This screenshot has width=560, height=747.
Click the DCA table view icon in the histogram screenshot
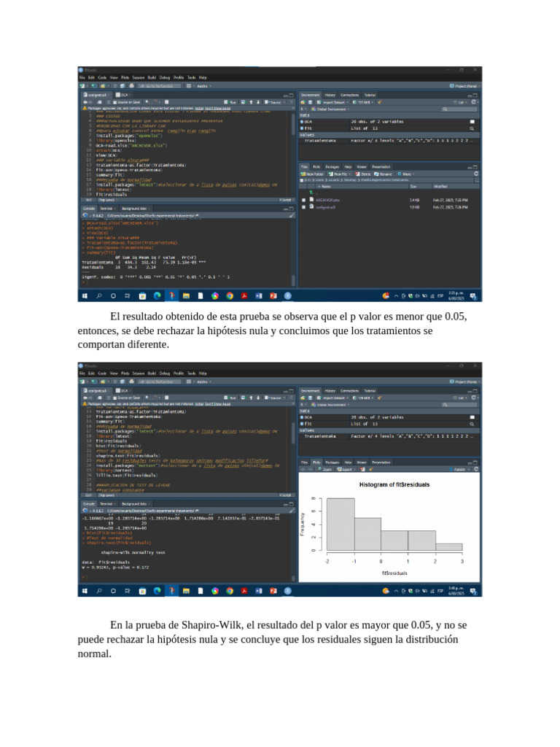coord(472,417)
